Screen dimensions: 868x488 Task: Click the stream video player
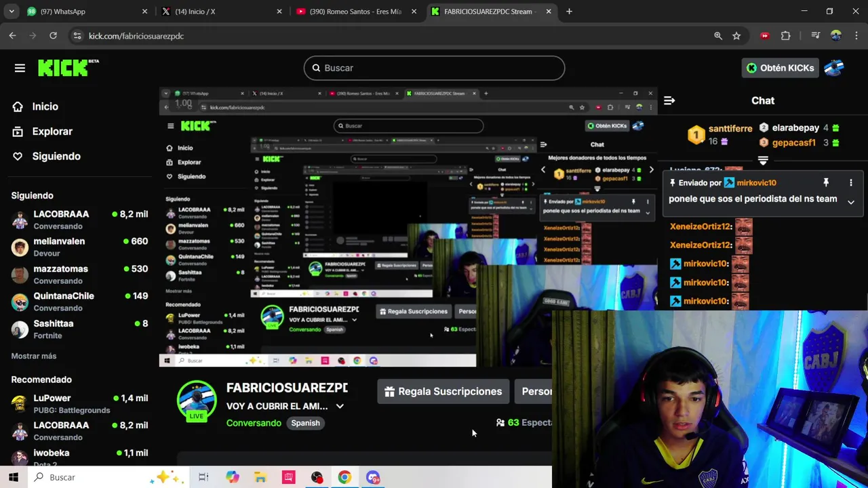click(408, 227)
